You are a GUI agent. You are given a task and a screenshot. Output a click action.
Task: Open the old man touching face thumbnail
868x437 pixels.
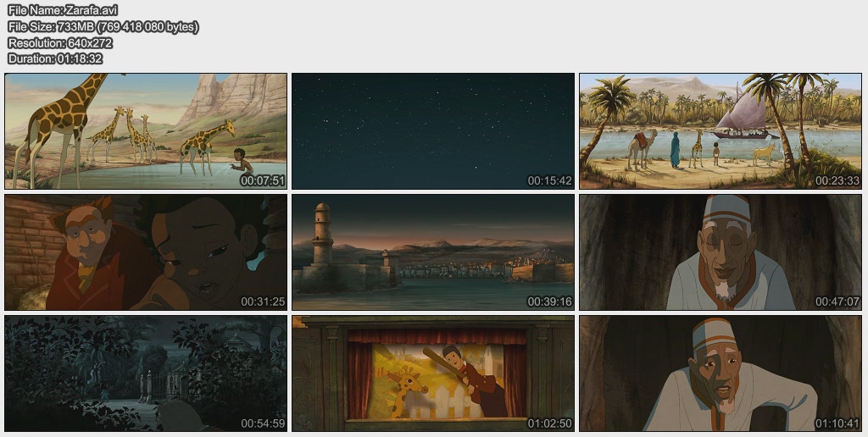[721, 373]
